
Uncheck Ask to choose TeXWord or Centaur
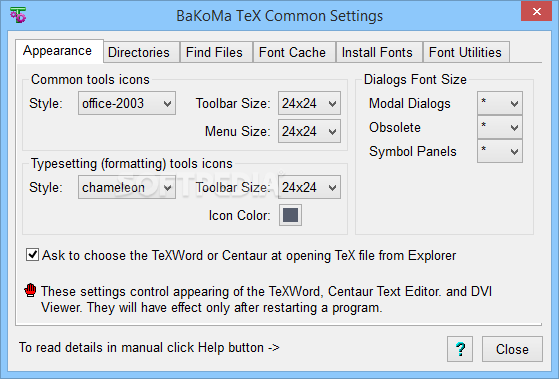(x=32, y=255)
